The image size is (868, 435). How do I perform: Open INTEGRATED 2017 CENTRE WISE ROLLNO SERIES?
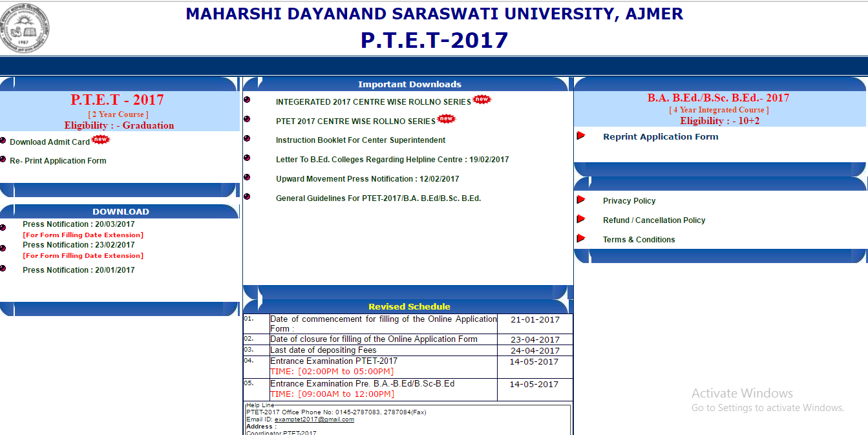pos(374,102)
